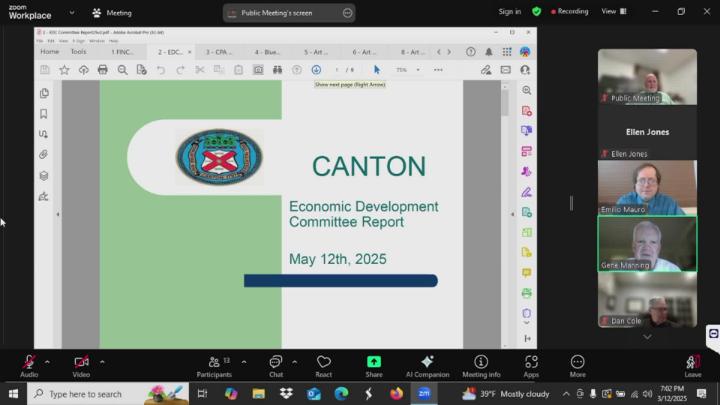Select Emilio Mauro's video thumbnail
Screen dimensions: 720x405
tap(647, 187)
